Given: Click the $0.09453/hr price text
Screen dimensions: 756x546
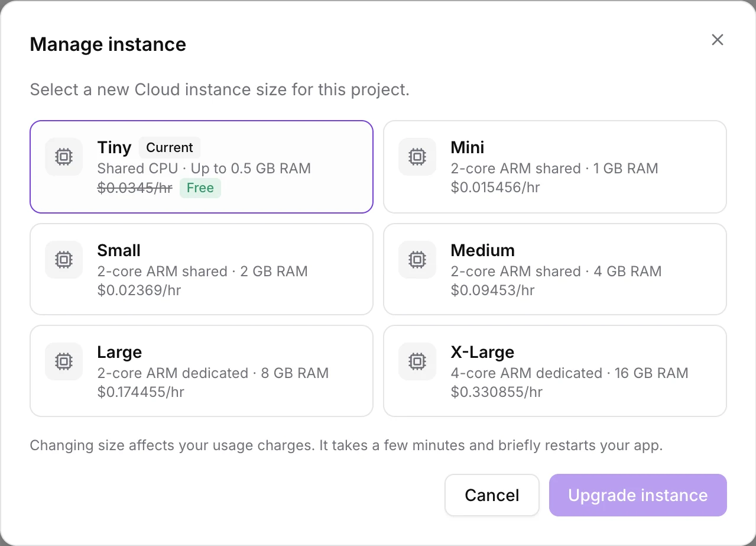Looking at the screenshot, I should tap(492, 290).
